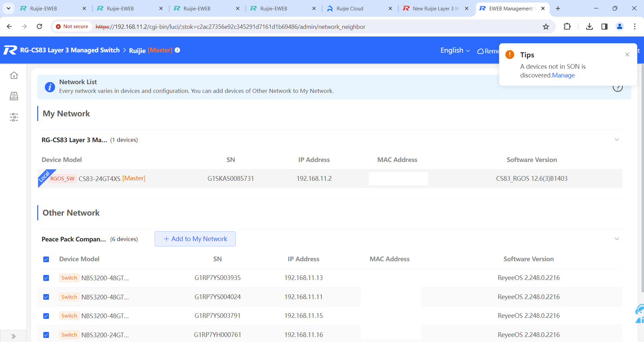Open the browser extensions puzzle icon
This screenshot has width=644, height=342.
567,26
